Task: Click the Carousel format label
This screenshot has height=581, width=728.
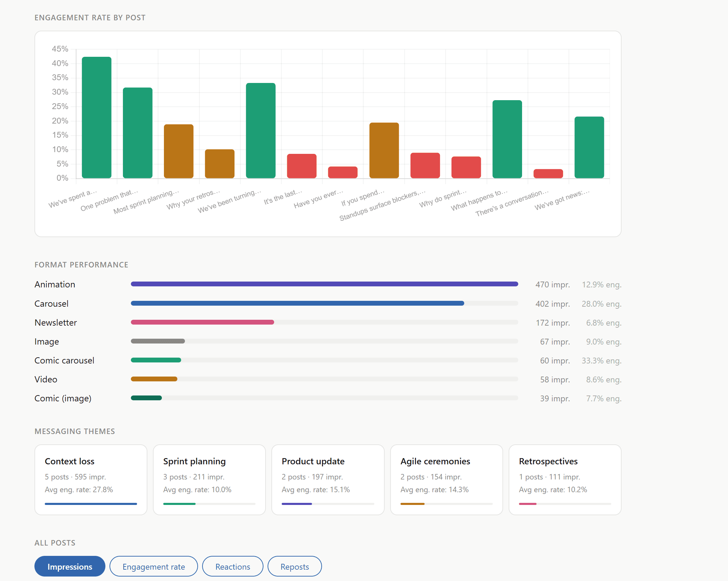Action: pyautogui.click(x=51, y=304)
